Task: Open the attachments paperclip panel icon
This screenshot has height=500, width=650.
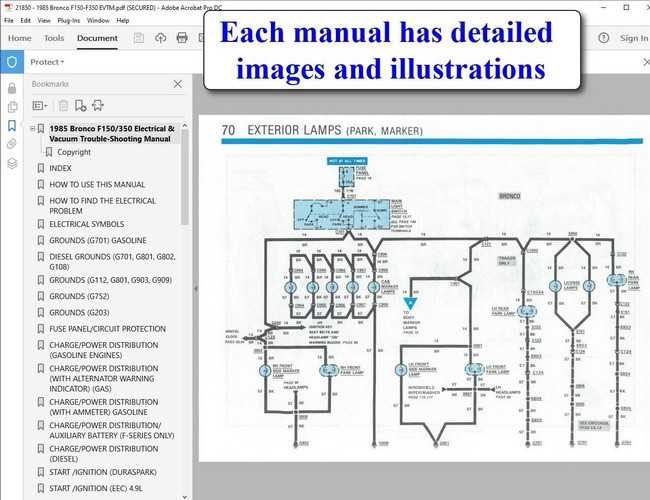Action: (x=12, y=144)
